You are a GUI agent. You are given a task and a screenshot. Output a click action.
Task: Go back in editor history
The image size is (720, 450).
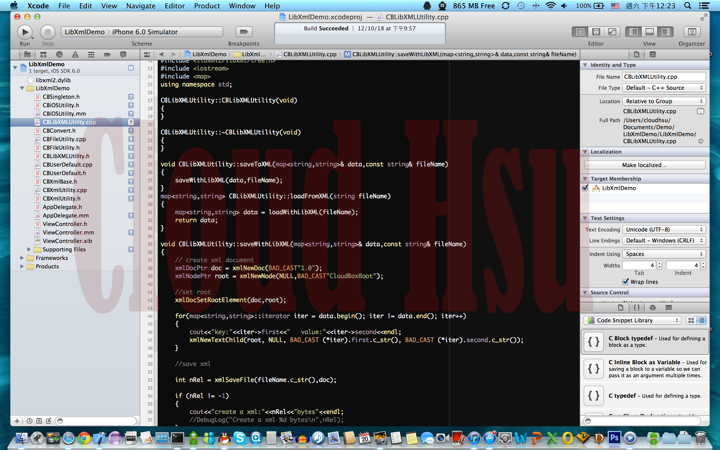[161, 54]
